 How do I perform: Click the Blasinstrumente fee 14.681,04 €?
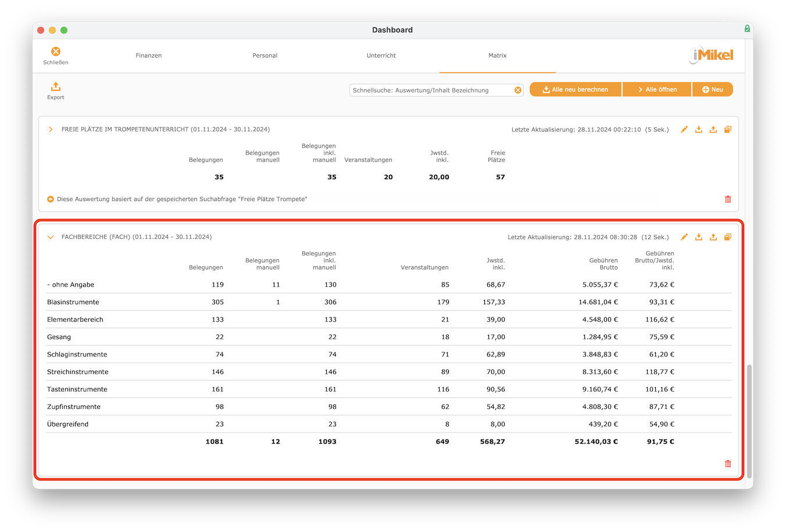(x=598, y=302)
